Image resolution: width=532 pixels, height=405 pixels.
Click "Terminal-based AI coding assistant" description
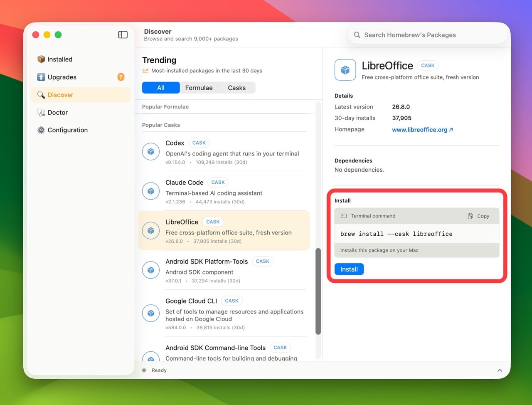pos(214,193)
